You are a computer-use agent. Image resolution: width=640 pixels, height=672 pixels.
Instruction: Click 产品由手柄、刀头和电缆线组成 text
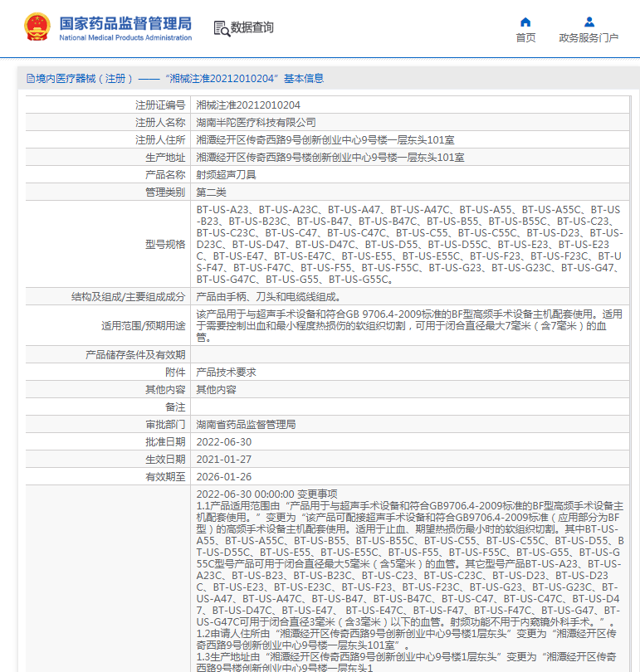pos(269,296)
